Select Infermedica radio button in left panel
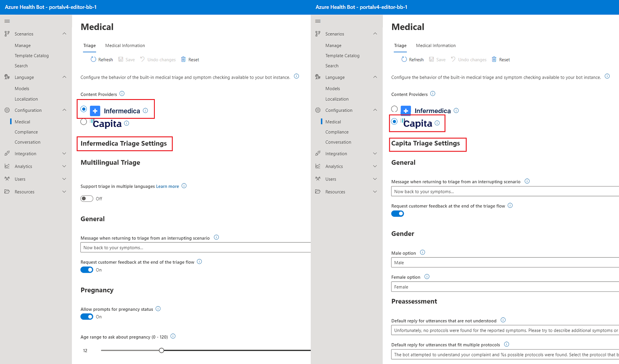The height and width of the screenshot is (364, 619). pyautogui.click(x=84, y=109)
